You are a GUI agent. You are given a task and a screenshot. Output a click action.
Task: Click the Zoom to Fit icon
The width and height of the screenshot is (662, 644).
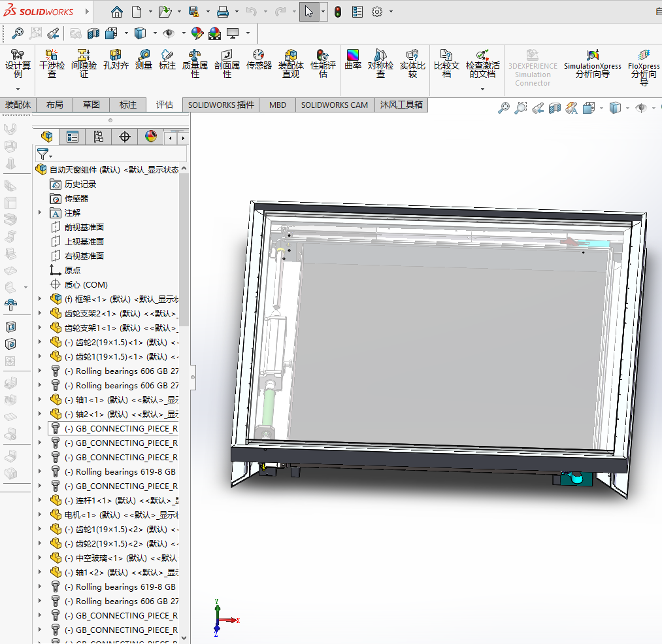[x=503, y=107]
